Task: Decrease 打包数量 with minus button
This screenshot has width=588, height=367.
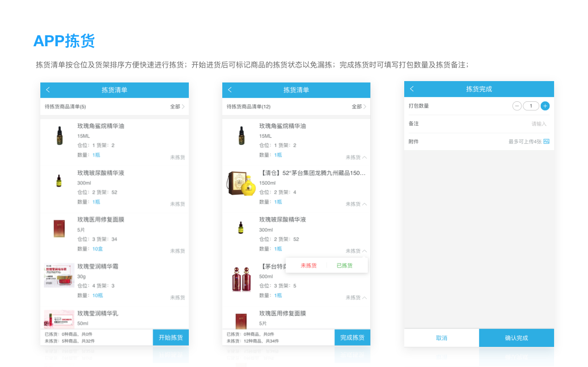Action: point(517,106)
